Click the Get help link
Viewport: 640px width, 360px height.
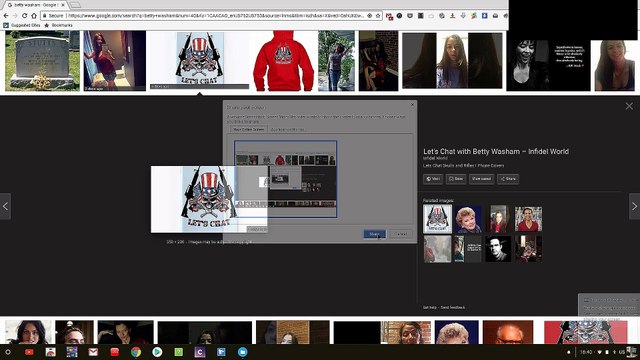[430, 307]
